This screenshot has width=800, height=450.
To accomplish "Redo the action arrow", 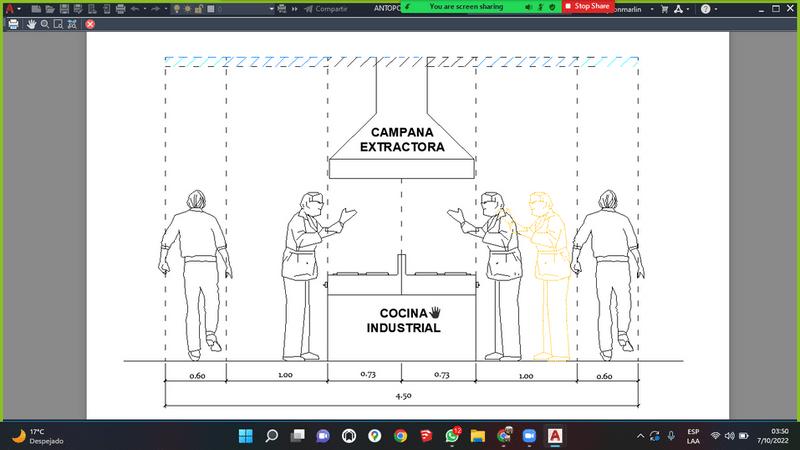I will 156,9.
